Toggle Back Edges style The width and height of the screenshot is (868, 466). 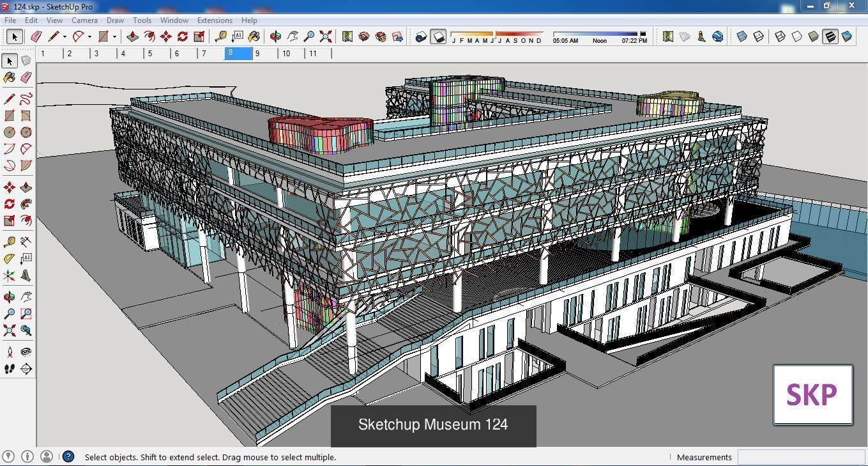pyautogui.click(x=759, y=36)
